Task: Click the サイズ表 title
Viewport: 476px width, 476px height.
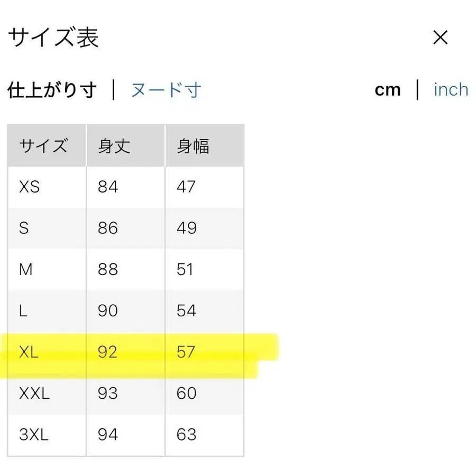Action: pos(52,37)
